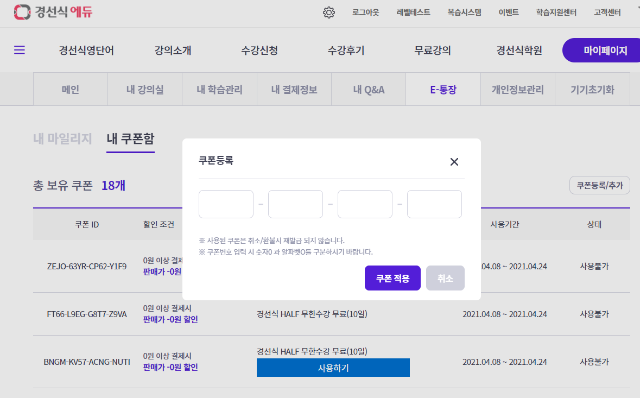Select 수강신청 in main navigation
The height and width of the screenshot is (398, 640).
click(259, 50)
